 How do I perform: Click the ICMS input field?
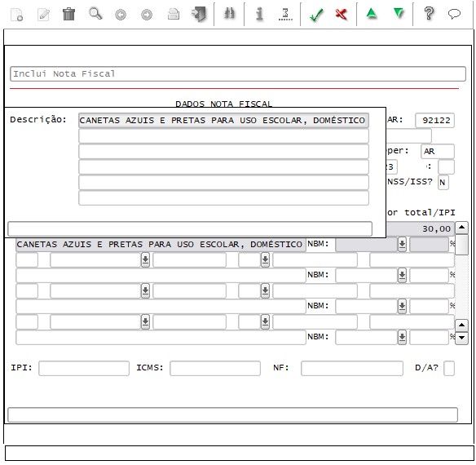215,369
